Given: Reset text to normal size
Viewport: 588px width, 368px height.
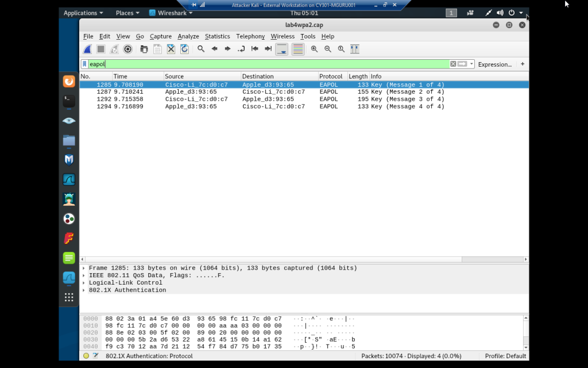Looking at the screenshot, I should pos(341,49).
